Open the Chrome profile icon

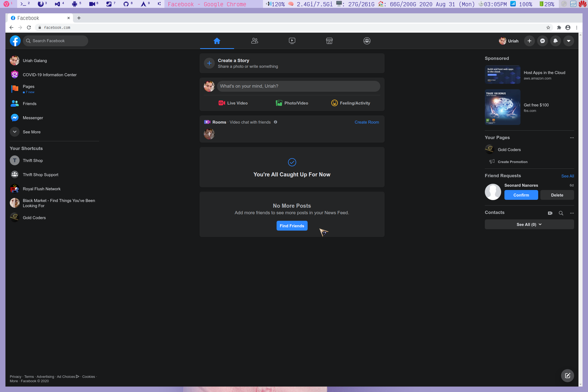pyautogui.click(x=568, y=27)
